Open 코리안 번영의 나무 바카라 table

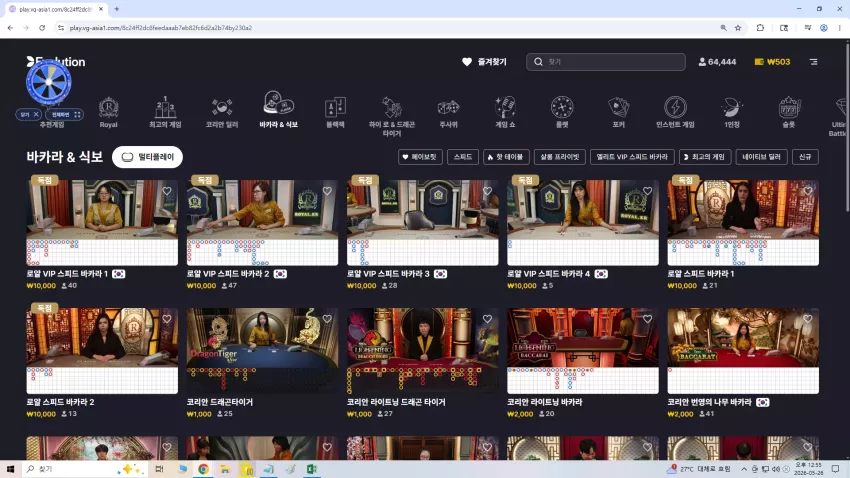(x=743, y=351)
